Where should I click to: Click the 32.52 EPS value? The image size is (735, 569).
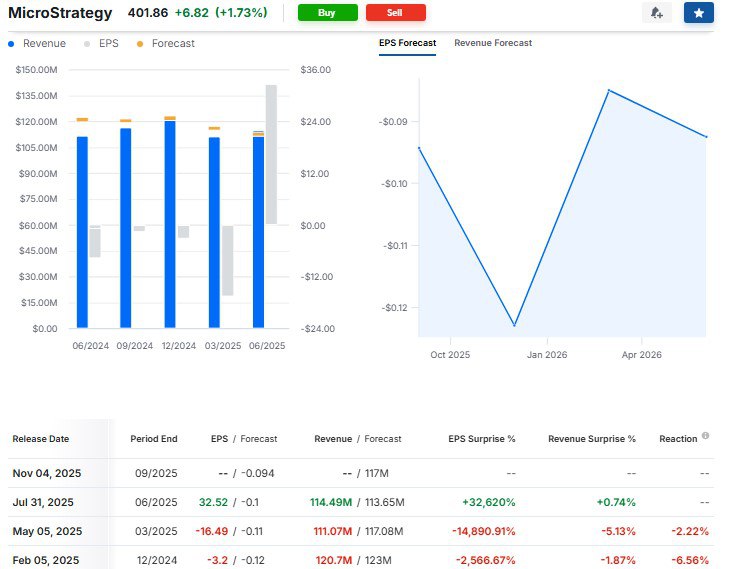[213, 502]
